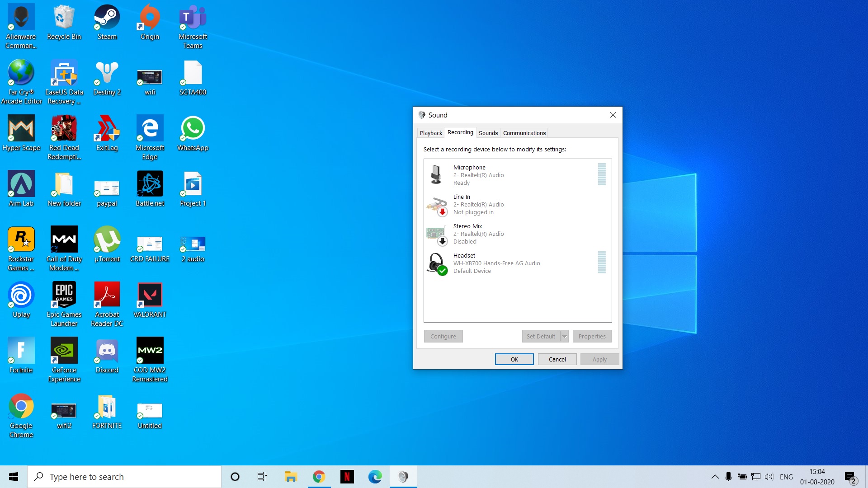868x488 pixels.
Task: Open Microsoft Edge from the taskbar
Action: point(375,477)
